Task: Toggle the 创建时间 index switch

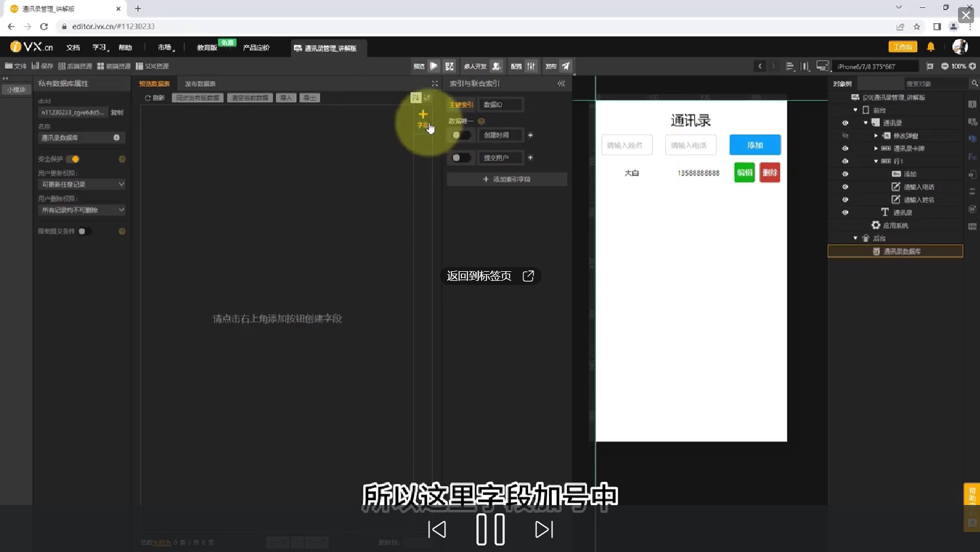Action: click(x=461, y=135)
